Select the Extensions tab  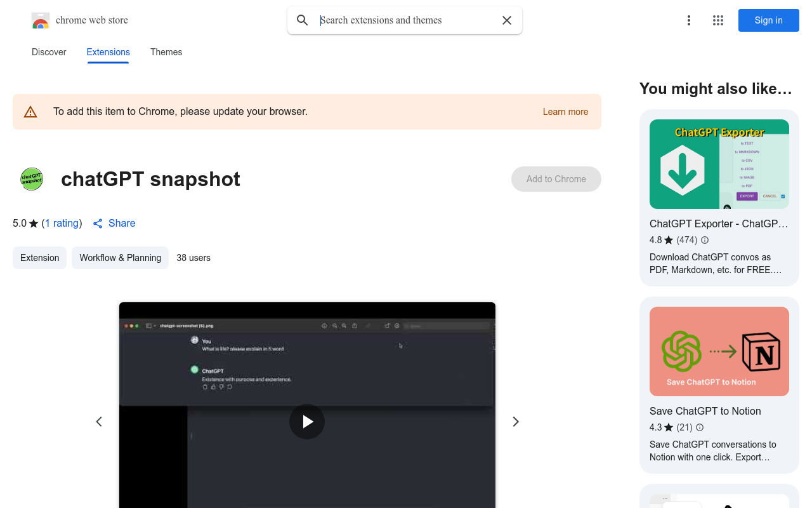click(108, 52)
